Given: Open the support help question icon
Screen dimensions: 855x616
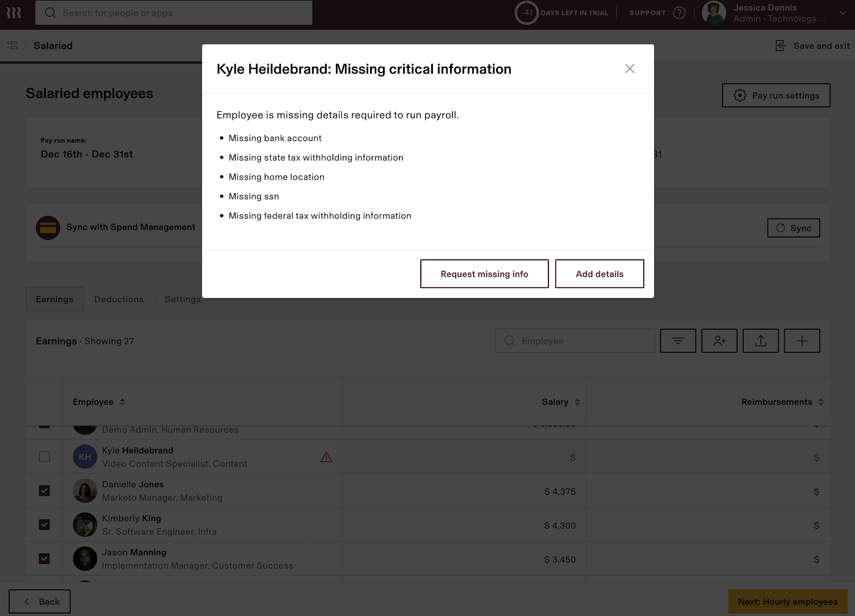Looking at the screenshot, I should click(x=679, y=13).
